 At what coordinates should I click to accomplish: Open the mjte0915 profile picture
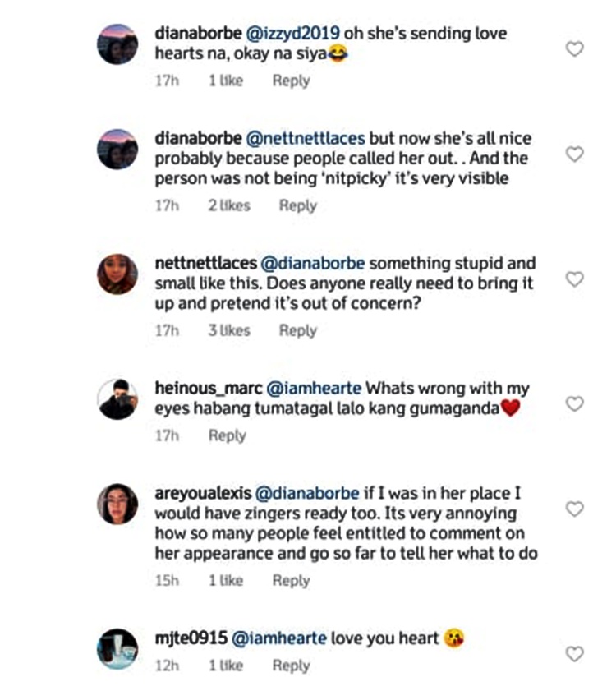pyautogui.click(x=117, y=648)
